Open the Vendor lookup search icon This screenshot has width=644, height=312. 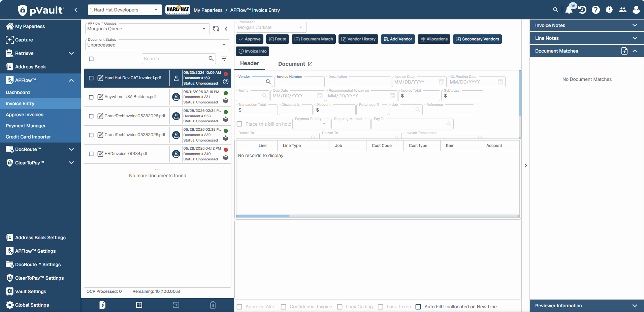tap(268, 82)
